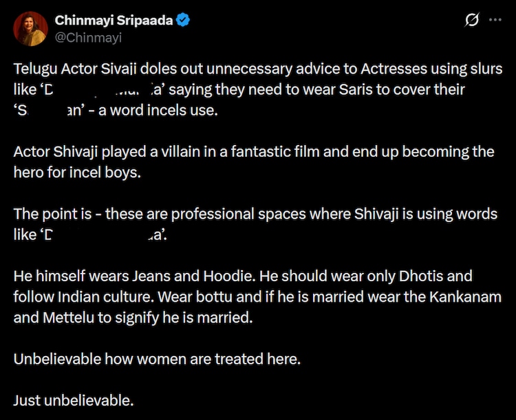
Task: Click the words "Telugu Actor Sivaji"
Action: coord(72,69)
